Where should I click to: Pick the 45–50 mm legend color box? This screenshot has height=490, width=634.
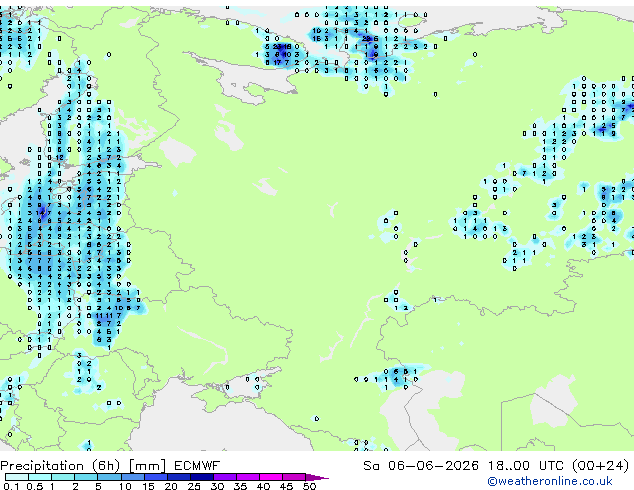click(294, 477)
